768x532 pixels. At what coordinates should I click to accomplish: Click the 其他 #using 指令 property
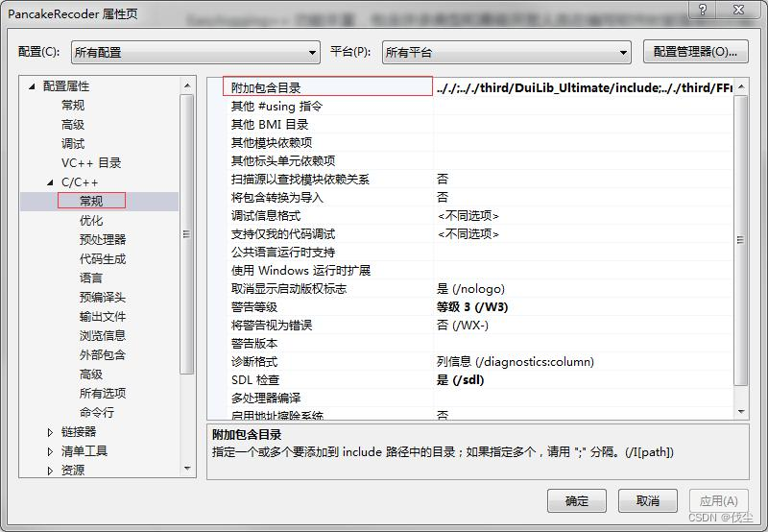[x=277, y=106]
